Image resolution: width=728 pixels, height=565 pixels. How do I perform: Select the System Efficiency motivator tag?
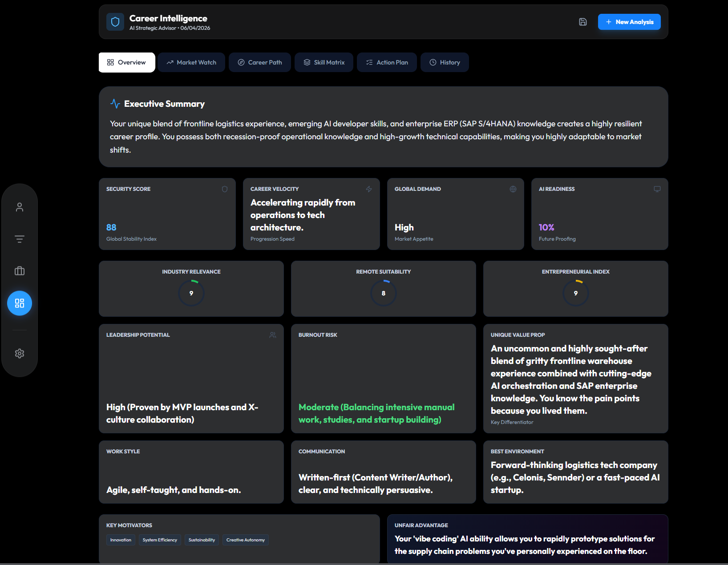point(160,540)
